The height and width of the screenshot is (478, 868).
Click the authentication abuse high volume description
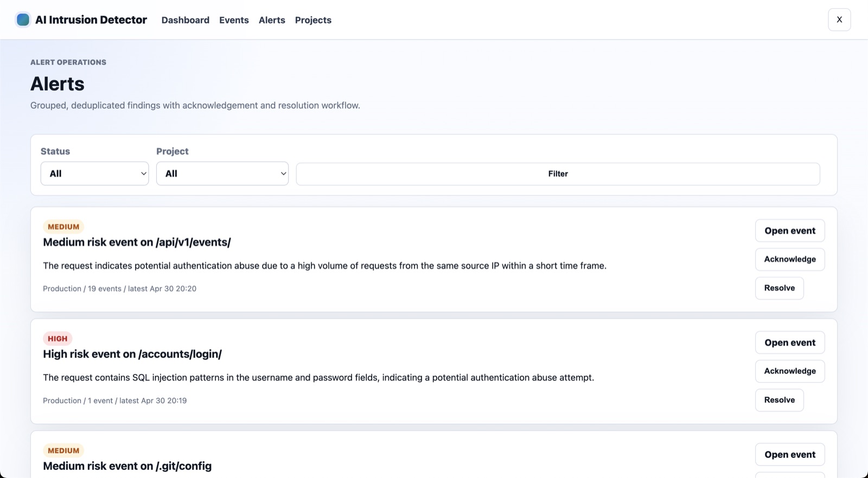(324, 266)
